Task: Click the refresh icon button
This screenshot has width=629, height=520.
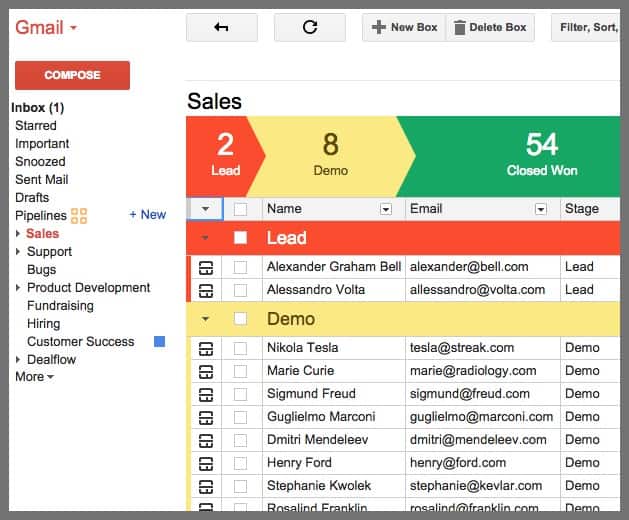Action: pos(309,28)
